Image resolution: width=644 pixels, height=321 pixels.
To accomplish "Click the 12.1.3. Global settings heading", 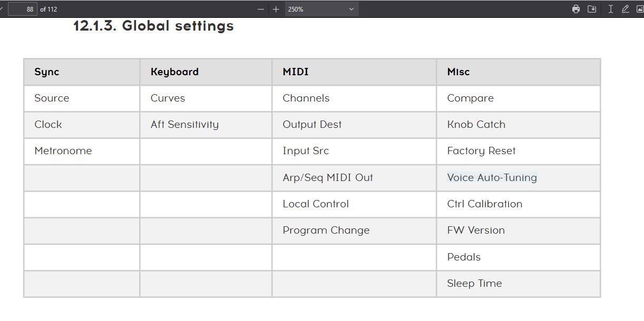I will click(153, 26).
